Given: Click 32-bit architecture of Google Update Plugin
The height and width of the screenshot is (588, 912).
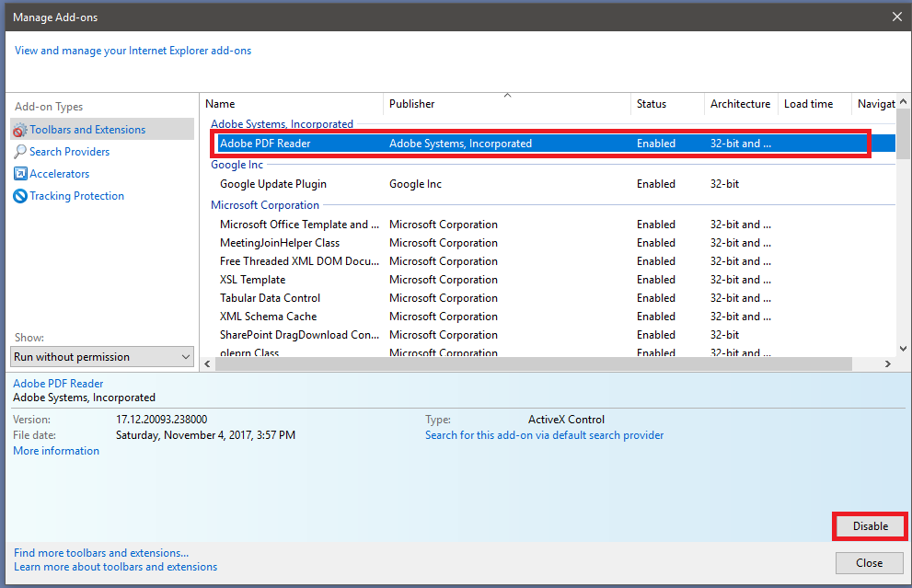Looking at the screenshot, I should (724, 184).
